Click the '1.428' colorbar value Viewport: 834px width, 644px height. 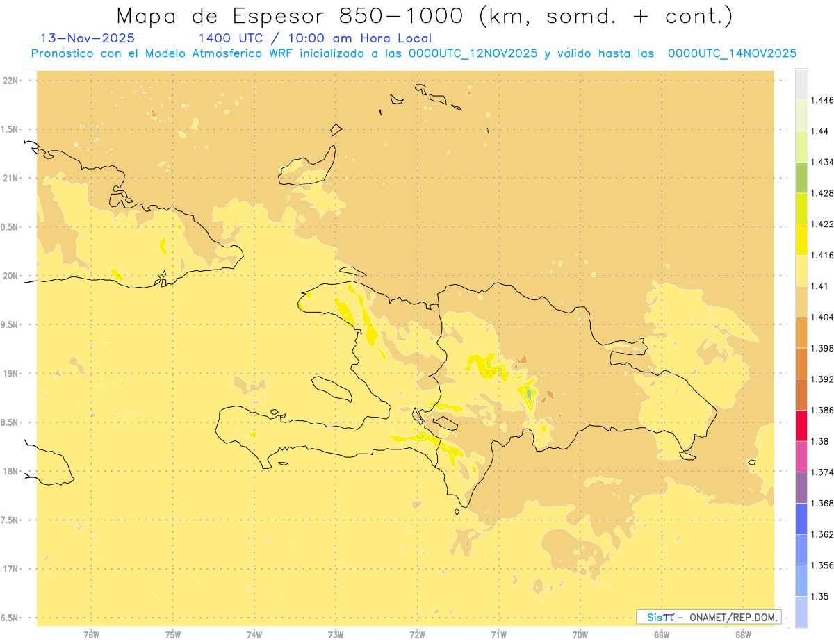click(x=823, y=193)
